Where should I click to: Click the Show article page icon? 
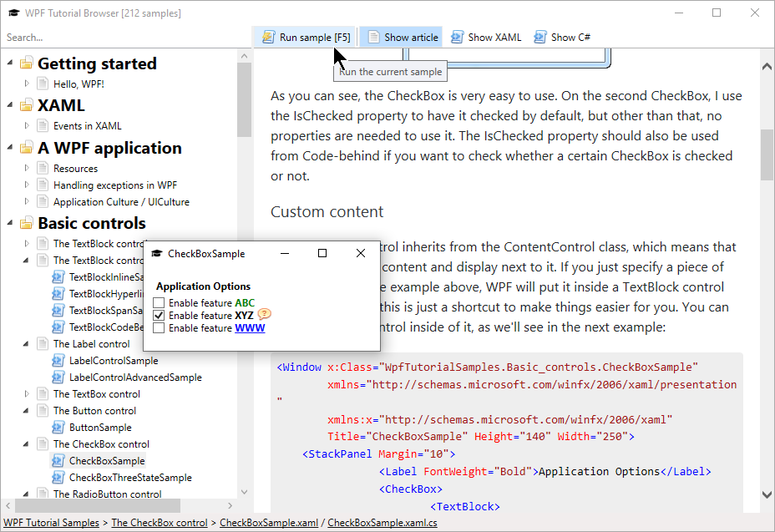(373, 37)
